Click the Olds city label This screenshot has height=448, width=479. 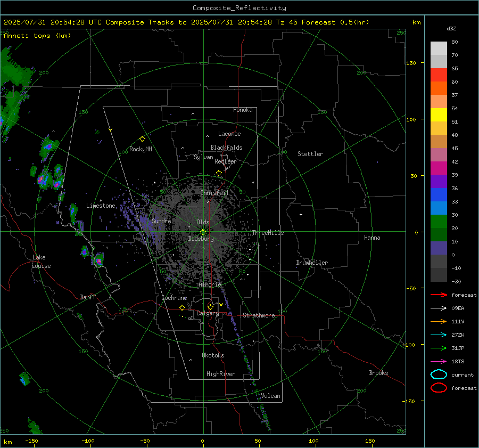(x=203, y=222)
